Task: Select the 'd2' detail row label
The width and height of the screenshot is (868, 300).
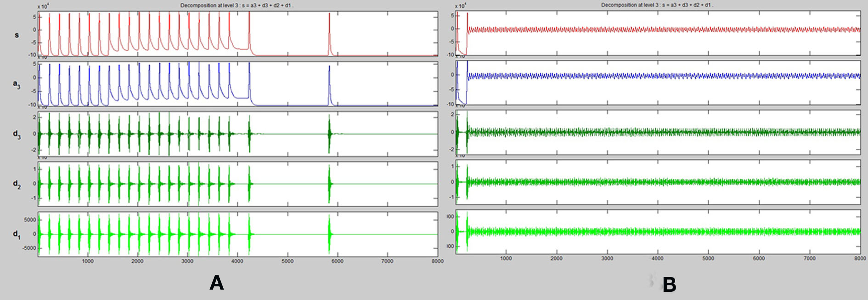Action: (17, 184)
